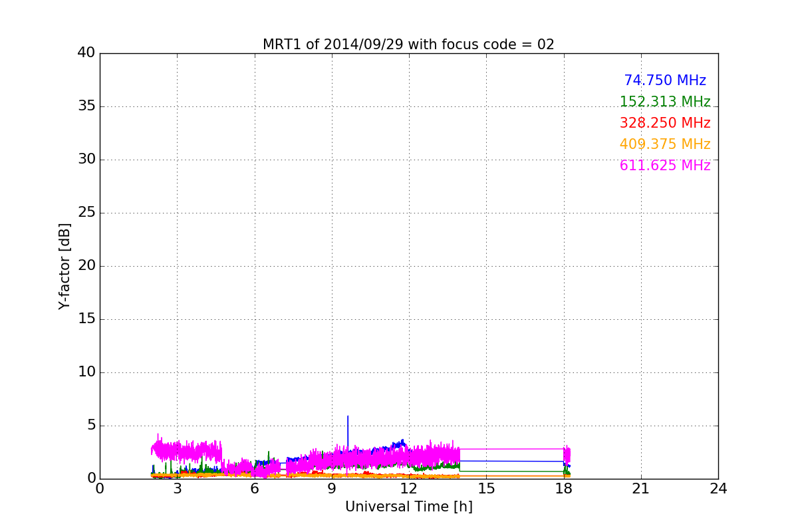Click the y-axis tick label 40
The height and width of the screenshot is (532, 798).
pos(86,53)
